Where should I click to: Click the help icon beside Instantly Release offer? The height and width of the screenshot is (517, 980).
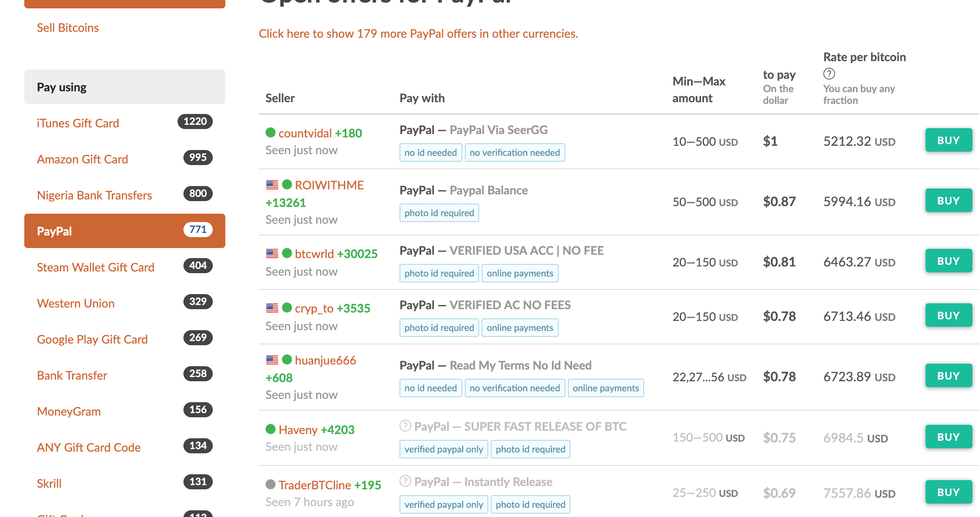click(x=405, y=481)
